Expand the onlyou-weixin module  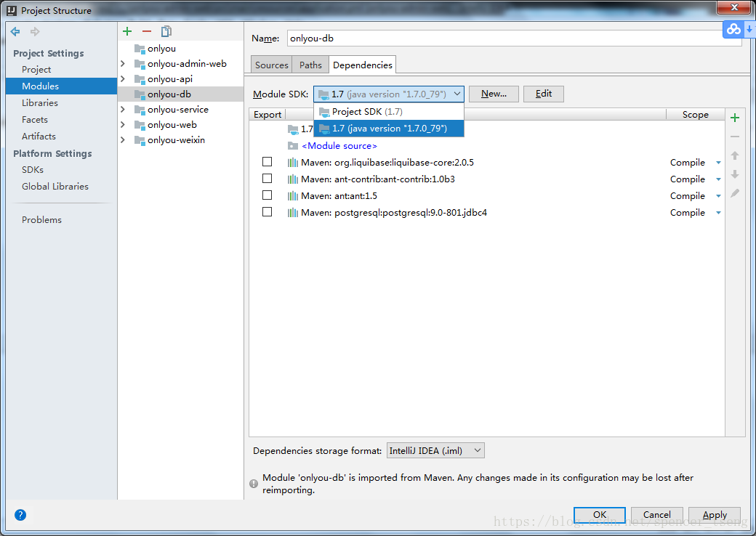tap(123, 140)
